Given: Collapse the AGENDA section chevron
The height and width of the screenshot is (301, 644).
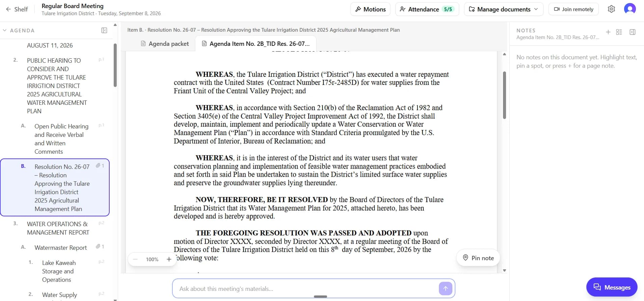Looking at the screenshot, I should pos(5,30).
